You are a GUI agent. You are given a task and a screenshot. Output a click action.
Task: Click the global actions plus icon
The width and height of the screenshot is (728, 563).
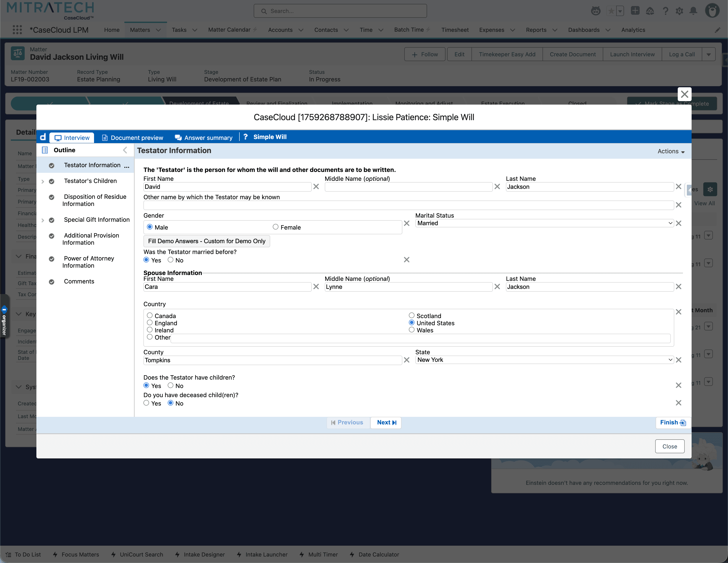coord(635,11)
